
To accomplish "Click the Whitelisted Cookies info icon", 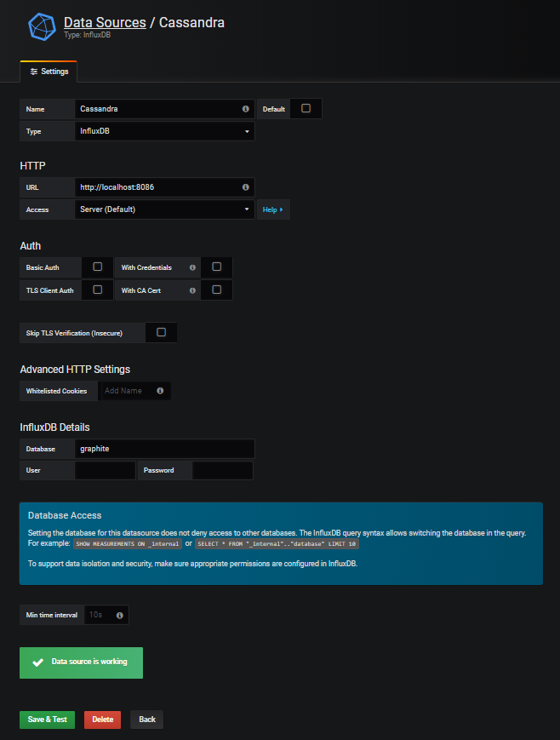I will 160,391.
